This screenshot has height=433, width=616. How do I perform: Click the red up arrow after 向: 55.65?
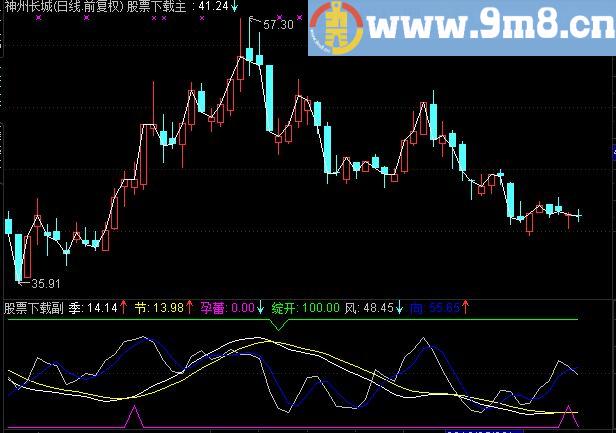466,307
